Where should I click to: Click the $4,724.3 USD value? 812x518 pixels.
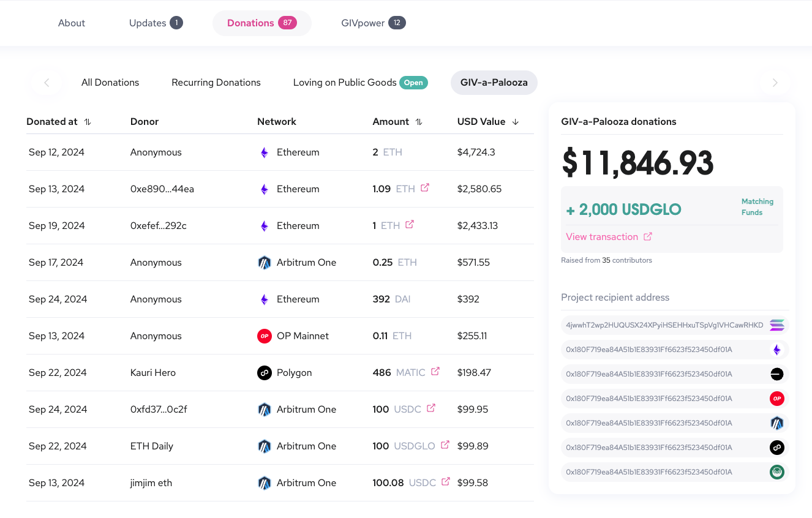coord(475,152)
